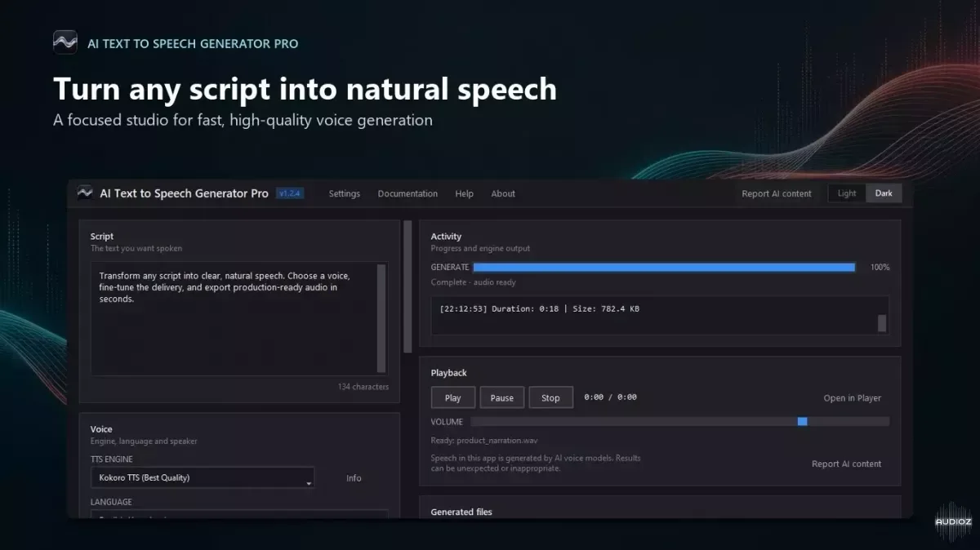Open the Settings menu
Viewport: 980px width, 550px height.
coord(344,193)
